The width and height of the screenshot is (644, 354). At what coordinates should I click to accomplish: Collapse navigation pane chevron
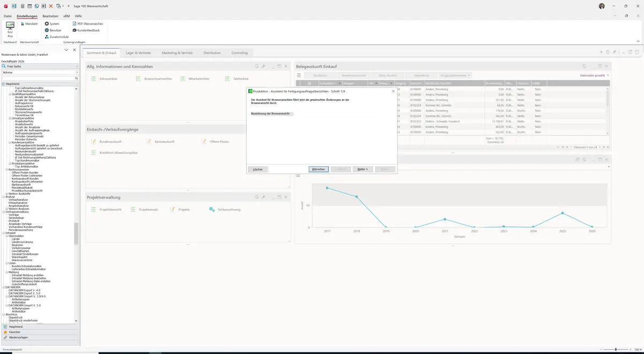(x=66, y=50)
